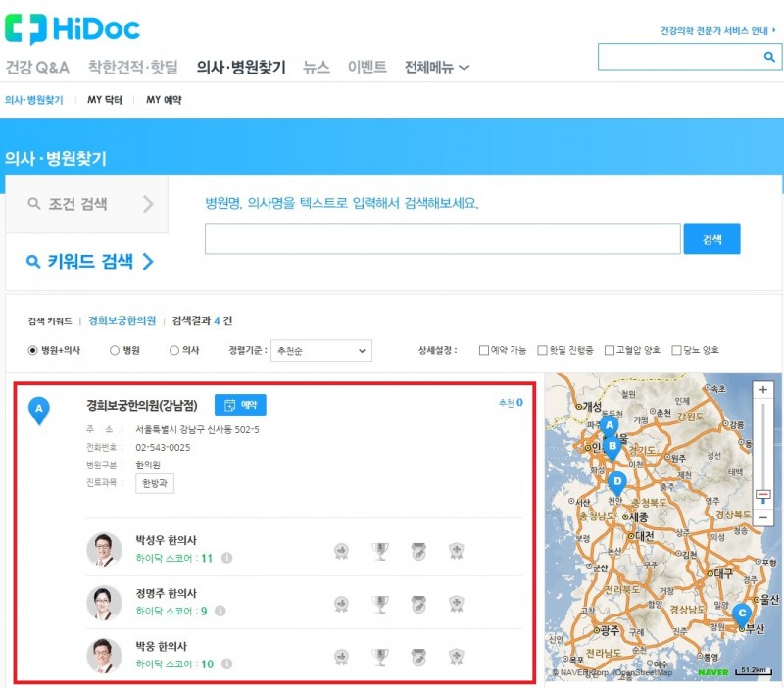Click 의사·병원찾기 submenu link

pyautogui.click(x=34, y=100)
